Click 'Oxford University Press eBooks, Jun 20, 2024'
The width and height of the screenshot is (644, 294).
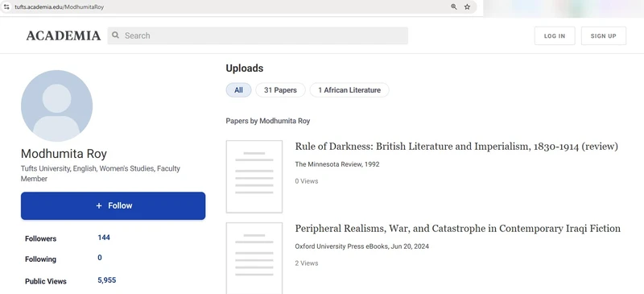point(361,246)
